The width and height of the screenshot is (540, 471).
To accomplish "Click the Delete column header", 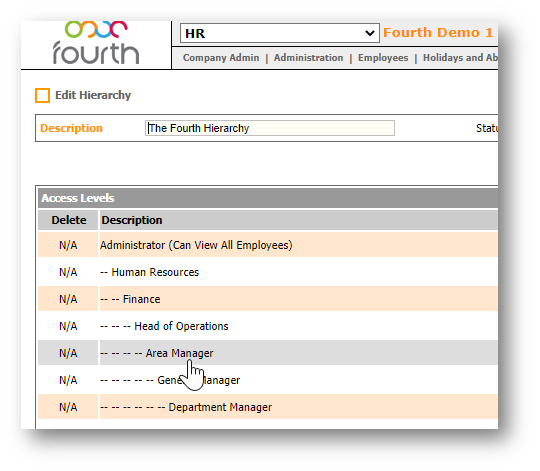I will click(x=69, y=220).
